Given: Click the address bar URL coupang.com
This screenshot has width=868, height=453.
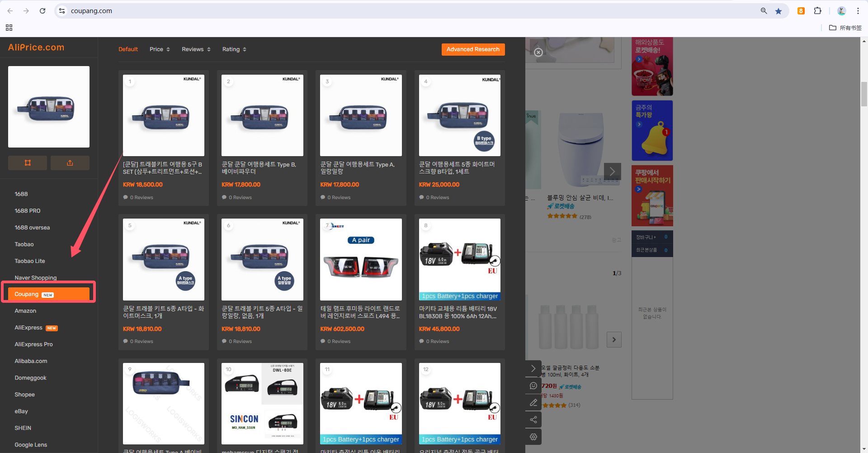Looking at the screenshot, I should (91, 11).
